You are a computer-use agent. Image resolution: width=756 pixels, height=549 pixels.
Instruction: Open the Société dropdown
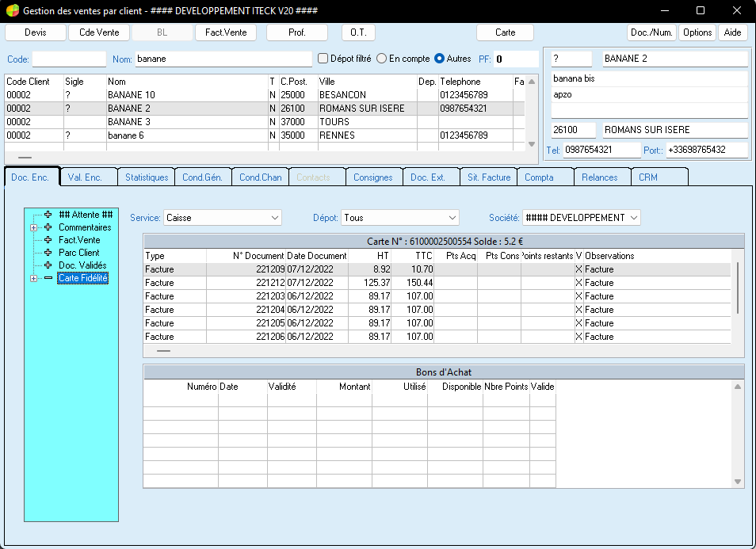coord(582,218)
